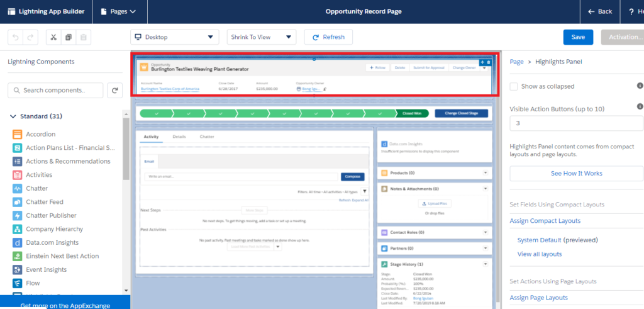This screenshot has height=309, width=644.
Task: Switch to the Details tab
Action: [179, 137]
